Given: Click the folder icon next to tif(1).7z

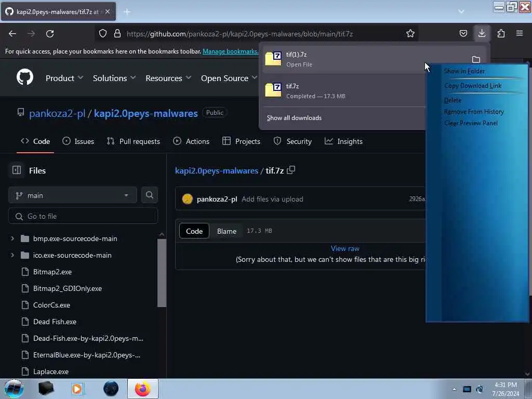Looking at the screenshot, I should pyautogui.click(x=476, y=60).
